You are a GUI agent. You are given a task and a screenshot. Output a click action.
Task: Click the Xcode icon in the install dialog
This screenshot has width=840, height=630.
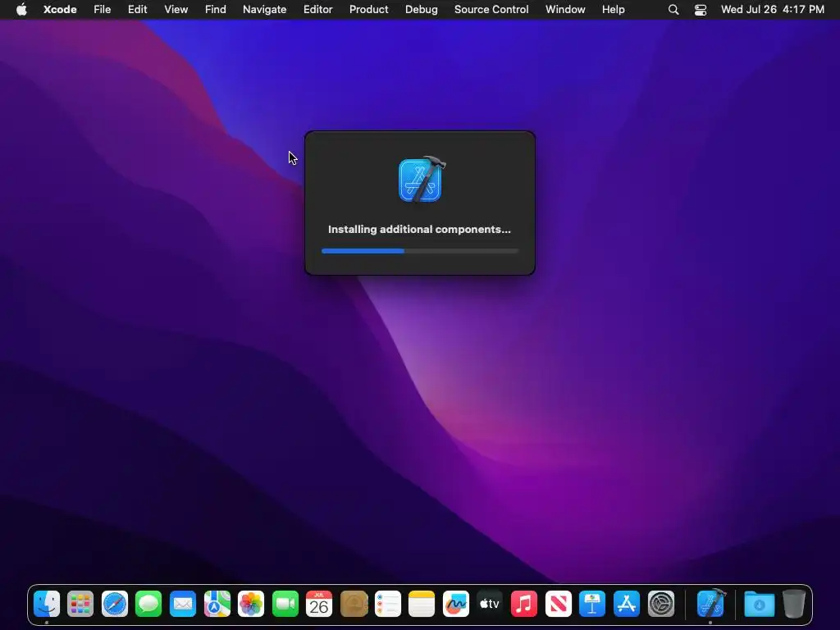(422, 180)
